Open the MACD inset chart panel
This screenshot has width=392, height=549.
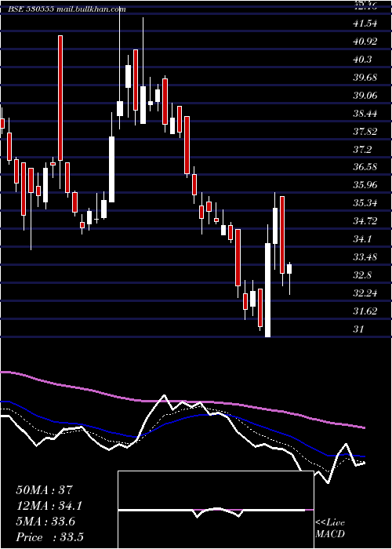tap(216, 510)
